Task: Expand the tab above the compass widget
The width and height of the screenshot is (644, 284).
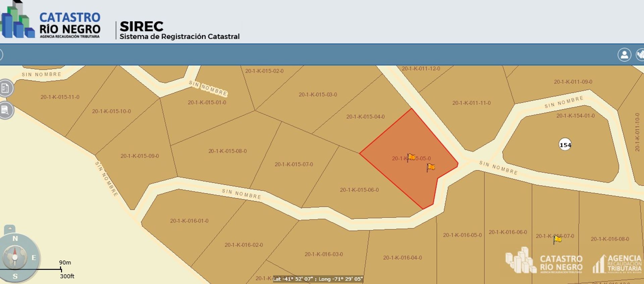Action: pyautogui.click(x=10, y=229)
